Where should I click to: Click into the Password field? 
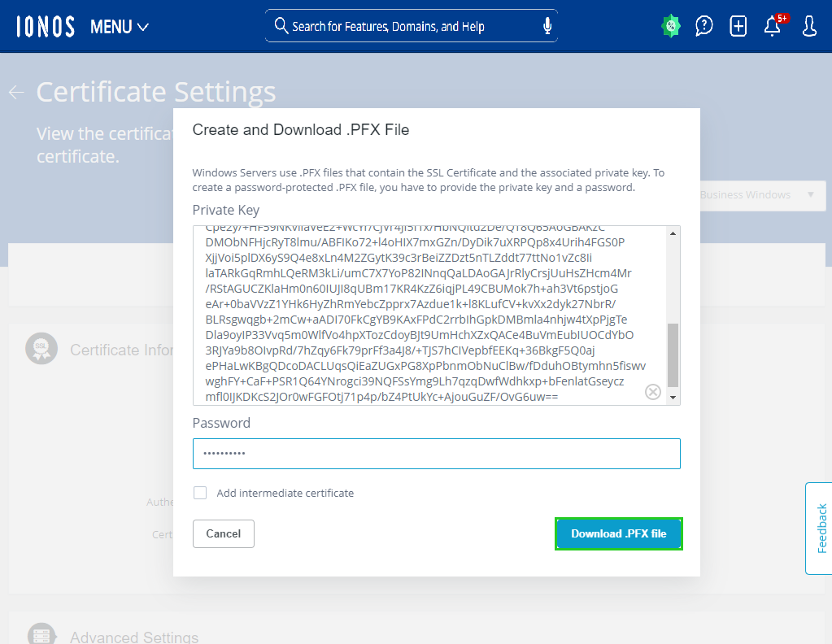[436, 454]
